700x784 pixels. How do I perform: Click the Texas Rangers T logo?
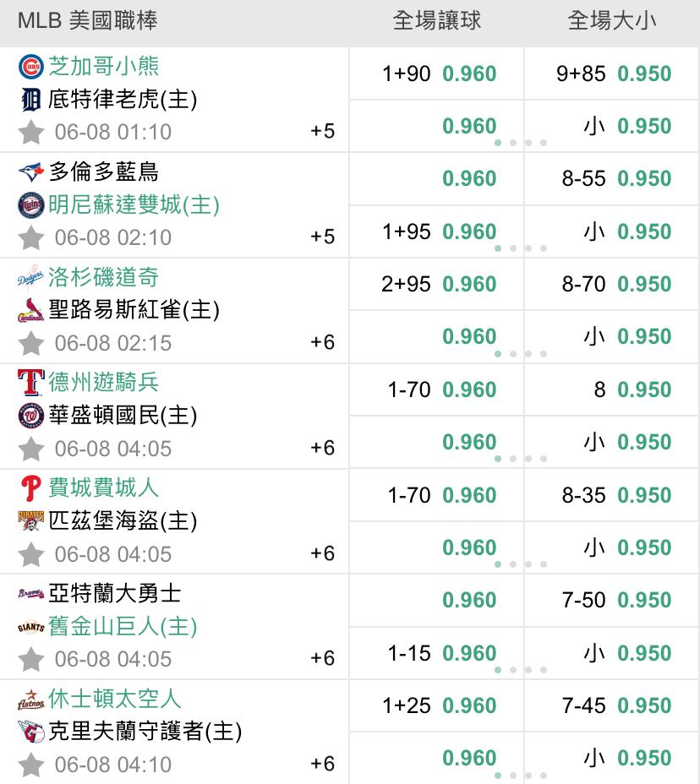31,383
